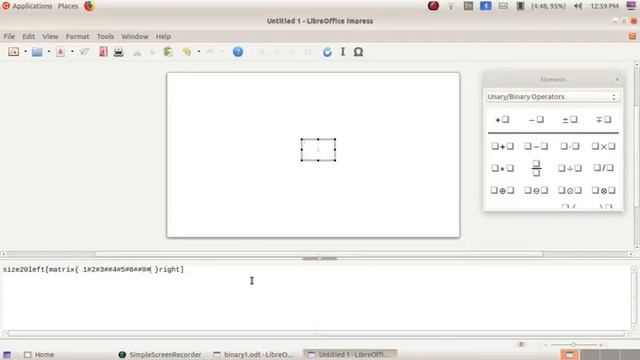Insert the minus-plus sign element
Viewport: 640px width, 360px height.
click(604, 120)
